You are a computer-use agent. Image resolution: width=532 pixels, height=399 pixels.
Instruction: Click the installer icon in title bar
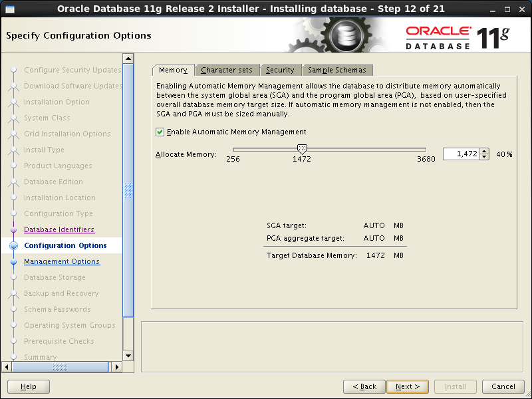pyautogui.click(x=9, y=9)
